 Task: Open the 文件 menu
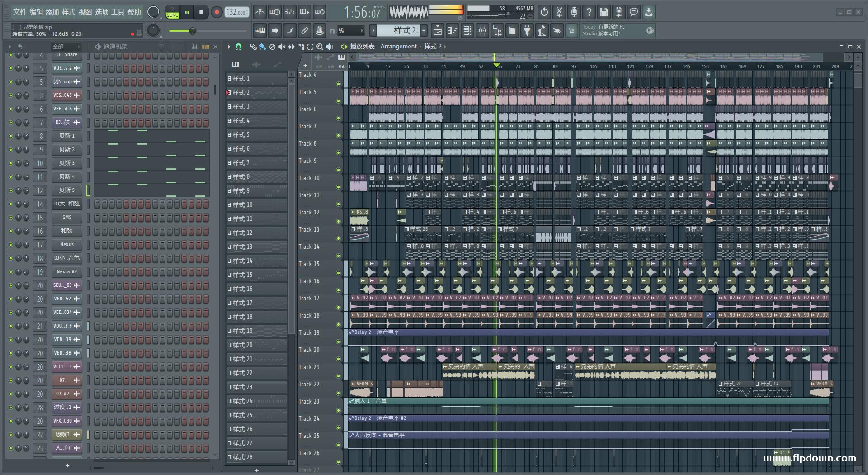tap(20, 12)
